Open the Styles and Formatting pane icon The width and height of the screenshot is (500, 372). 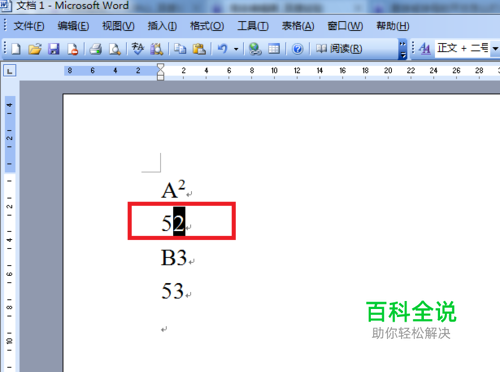pos(425,49)
